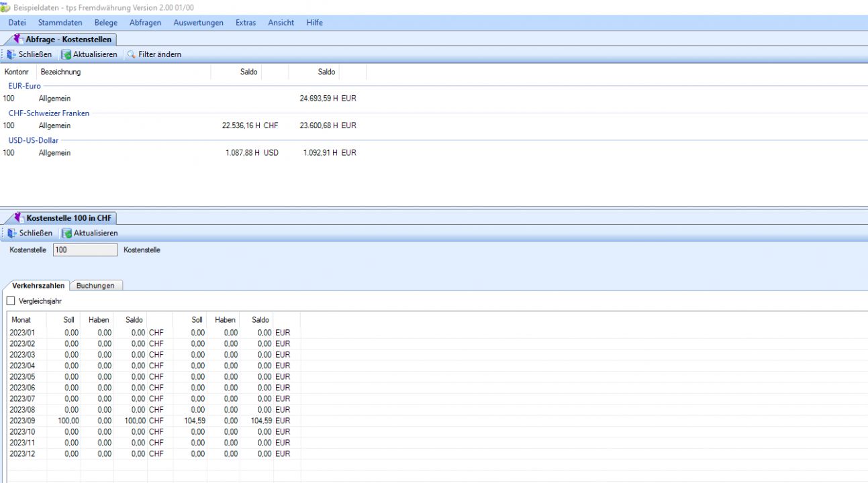Click the Abfrage - Kostenstellen tab icon
Image resolution: width=868 pixels, height=483 pixels.
tap(18, 39)
